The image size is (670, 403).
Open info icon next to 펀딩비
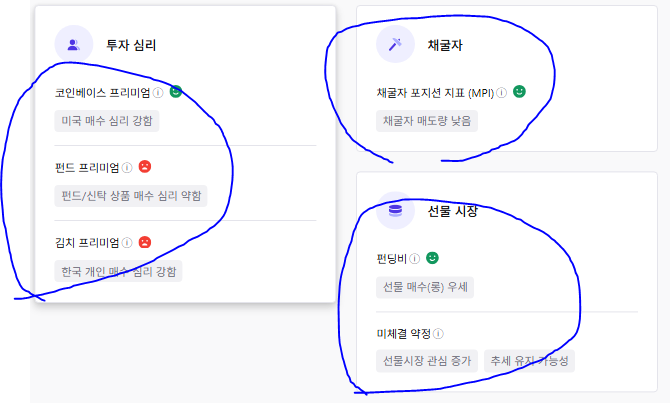pos(414,259)
